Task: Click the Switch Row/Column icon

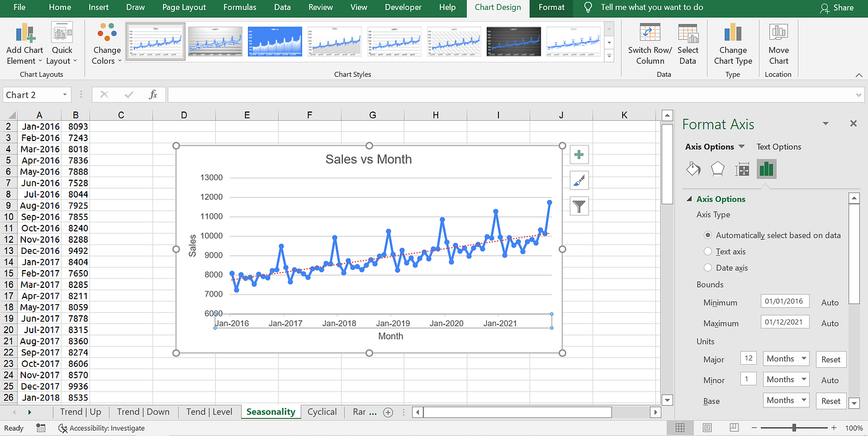Action: [649, 43]
